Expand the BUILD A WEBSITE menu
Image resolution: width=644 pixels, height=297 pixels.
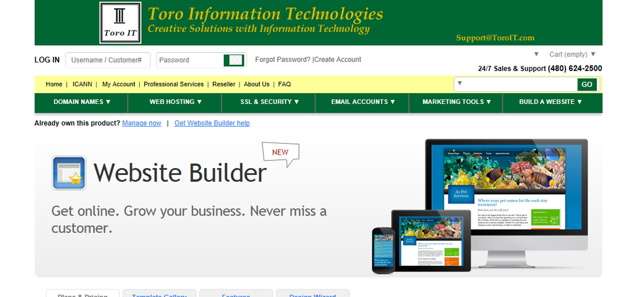(550, 102)
